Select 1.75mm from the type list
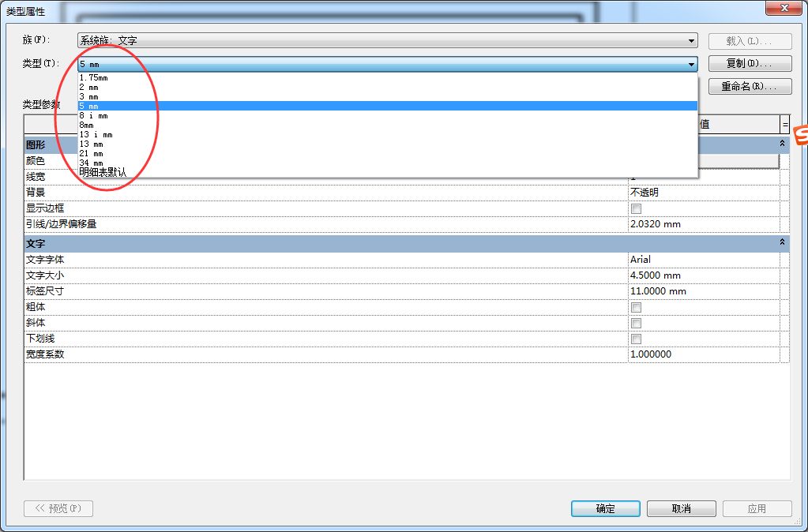This screenshot has width=808, height=532. tap(388, 78)
